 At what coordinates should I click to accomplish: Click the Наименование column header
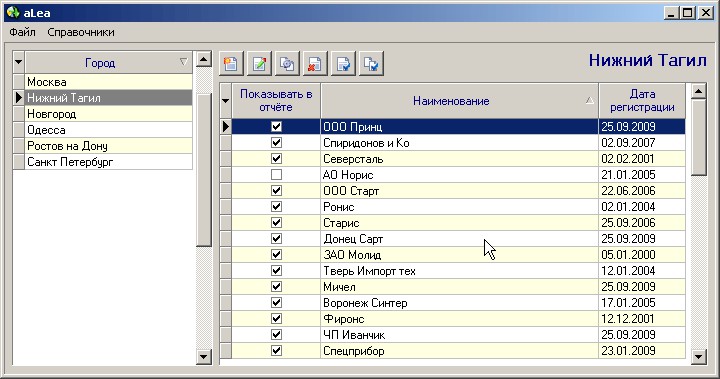point(459,101)
